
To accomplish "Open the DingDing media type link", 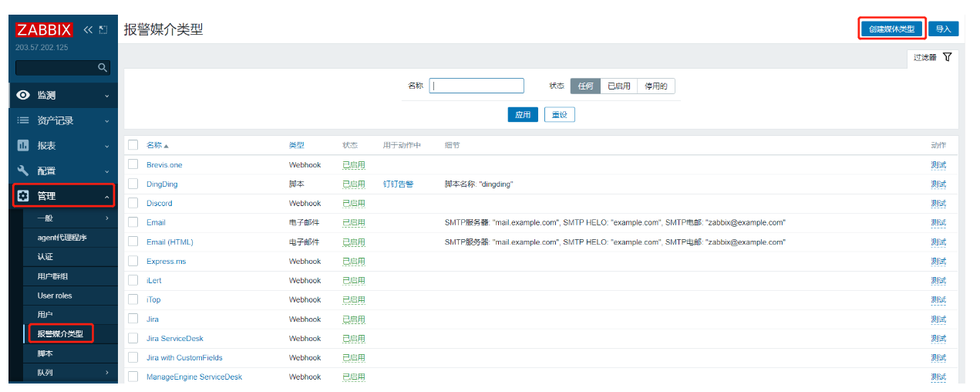I will (x=162, y=184).
